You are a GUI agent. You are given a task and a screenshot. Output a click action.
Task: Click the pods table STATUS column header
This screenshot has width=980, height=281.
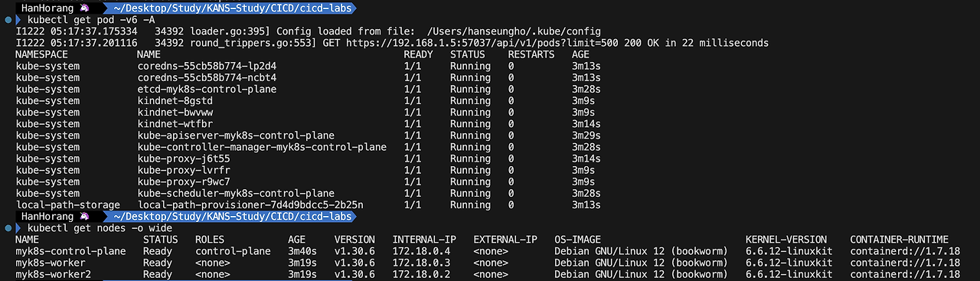(x=467, y=54)
